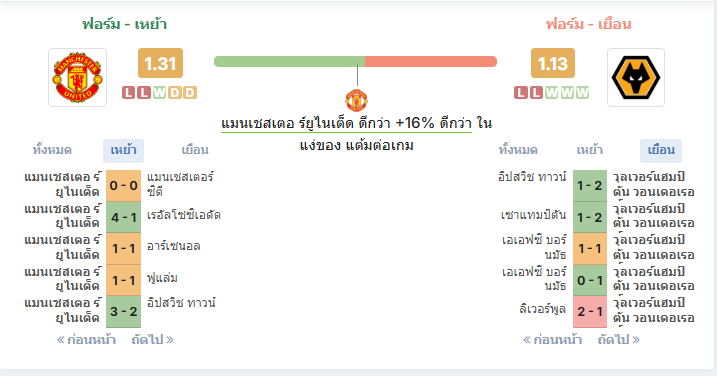Click the 1.13 away form rating badge
This screenshot has width=717, height=376.
552,63
